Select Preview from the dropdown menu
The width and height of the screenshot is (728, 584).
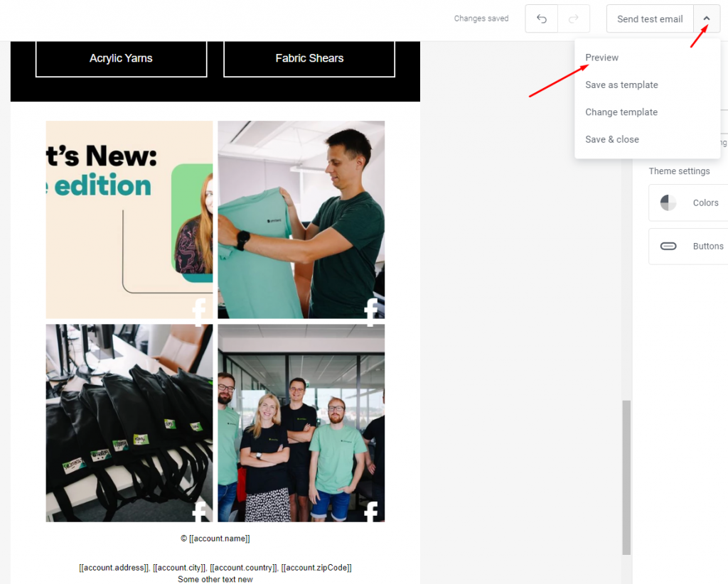click(601, 58)
